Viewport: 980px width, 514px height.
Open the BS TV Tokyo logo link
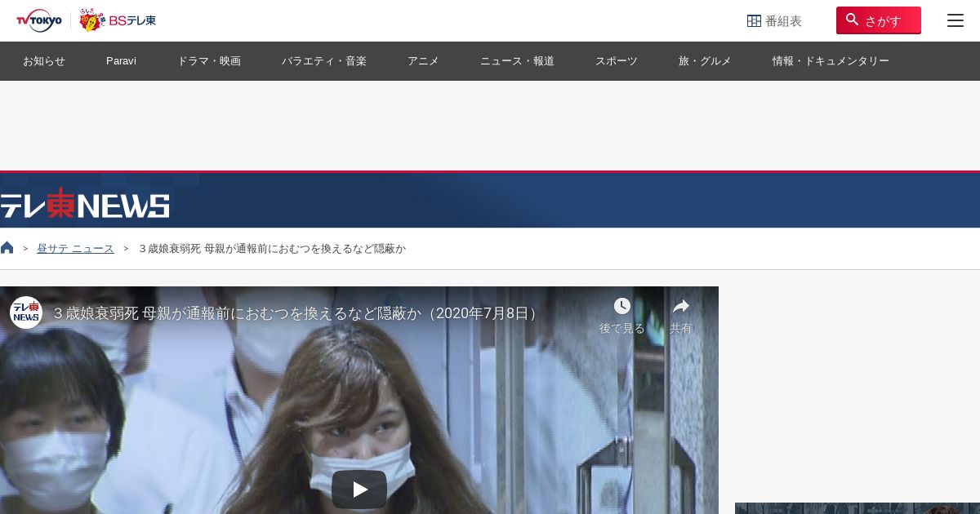pos(118,20)
